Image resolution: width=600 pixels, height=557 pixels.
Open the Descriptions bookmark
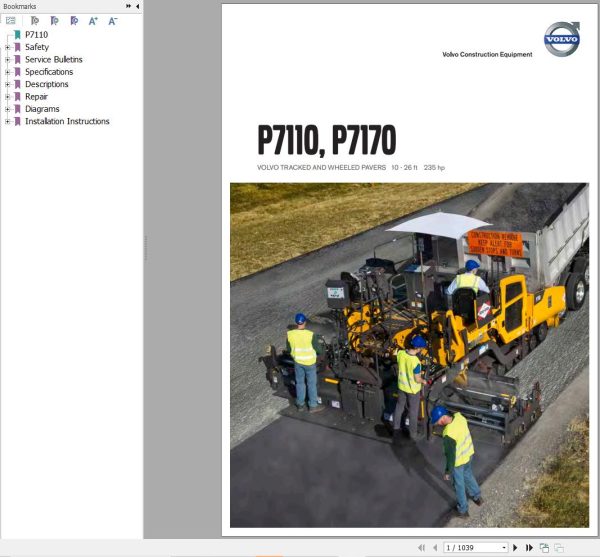pos(47,84)
